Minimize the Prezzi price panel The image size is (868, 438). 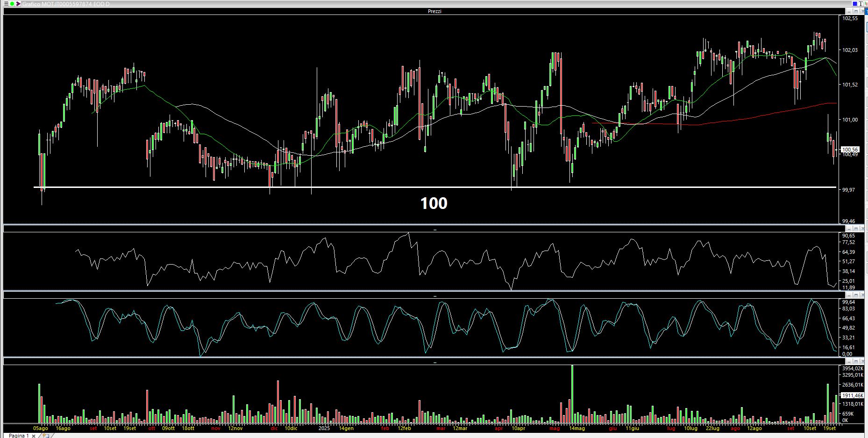pyautogui.click(x=850, y=11)
